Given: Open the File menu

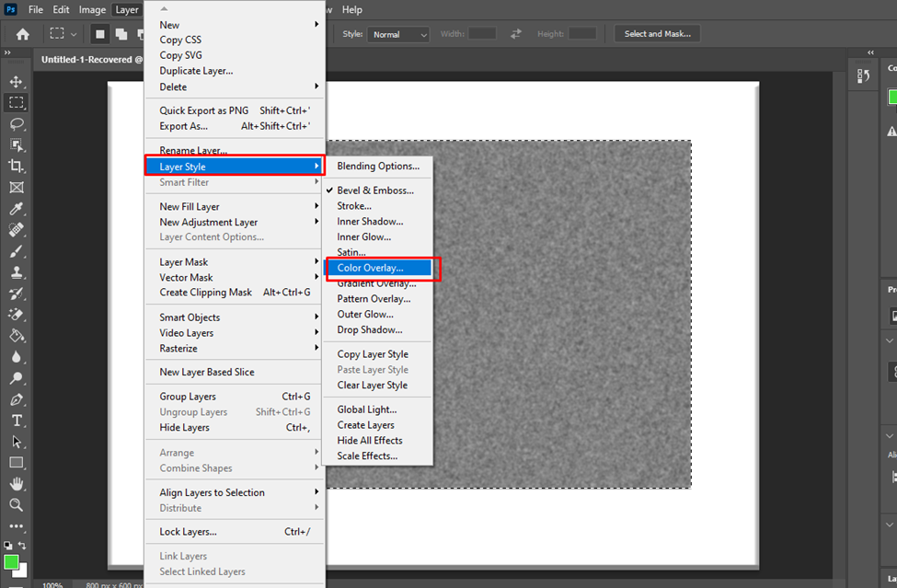Looking at the screenshot, I should 36,10.
